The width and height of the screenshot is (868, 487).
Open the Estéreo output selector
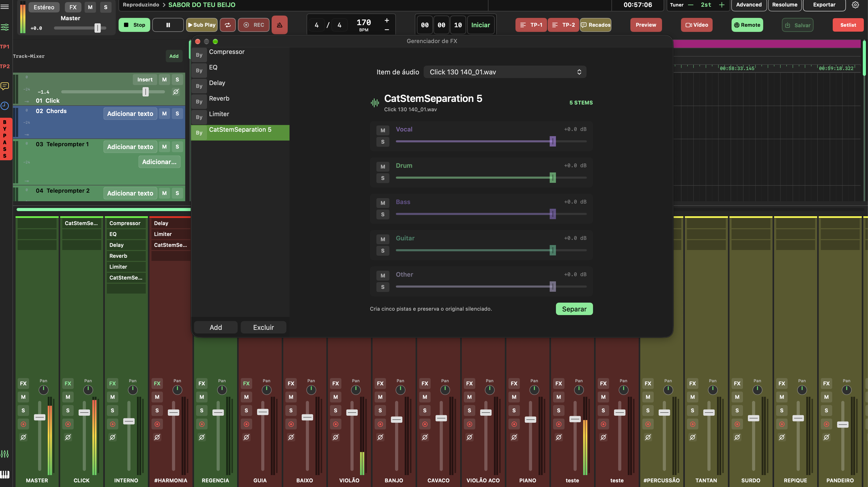[44, 7]
